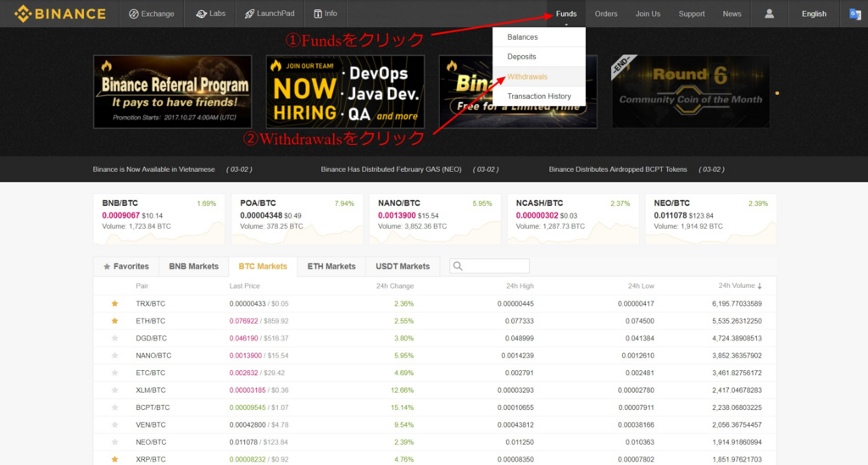Open the News page

click(732, 14)
